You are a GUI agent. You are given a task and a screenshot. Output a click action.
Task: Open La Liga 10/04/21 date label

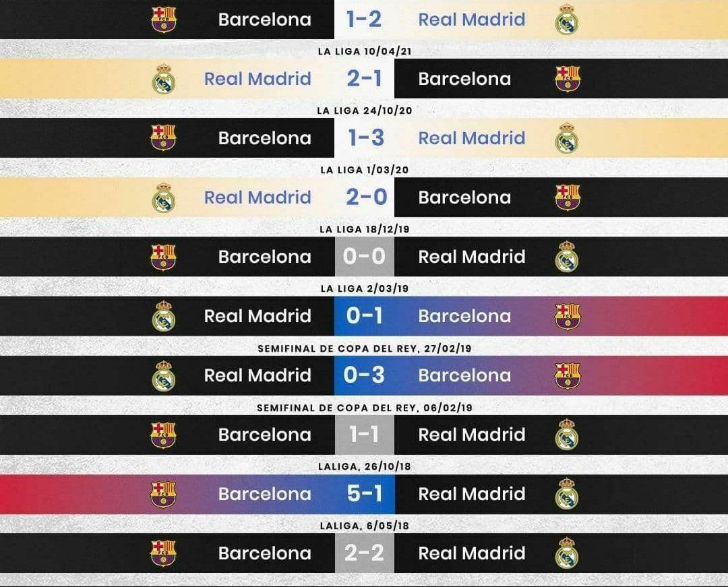(x=365, y=51)
